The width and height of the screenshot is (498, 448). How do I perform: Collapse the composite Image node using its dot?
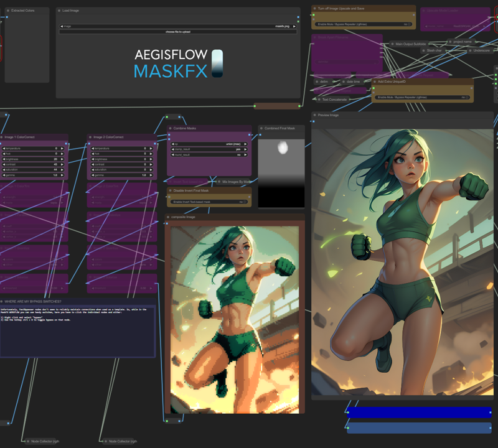coord(168,217)
